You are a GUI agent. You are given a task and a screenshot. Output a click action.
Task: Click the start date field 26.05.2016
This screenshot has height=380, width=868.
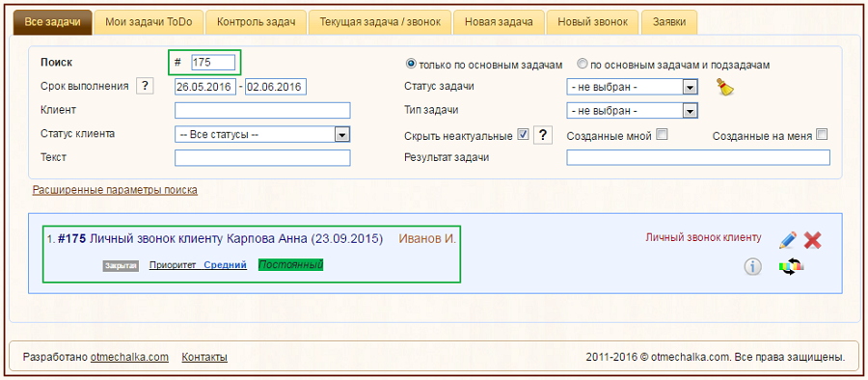click(204, 87)
